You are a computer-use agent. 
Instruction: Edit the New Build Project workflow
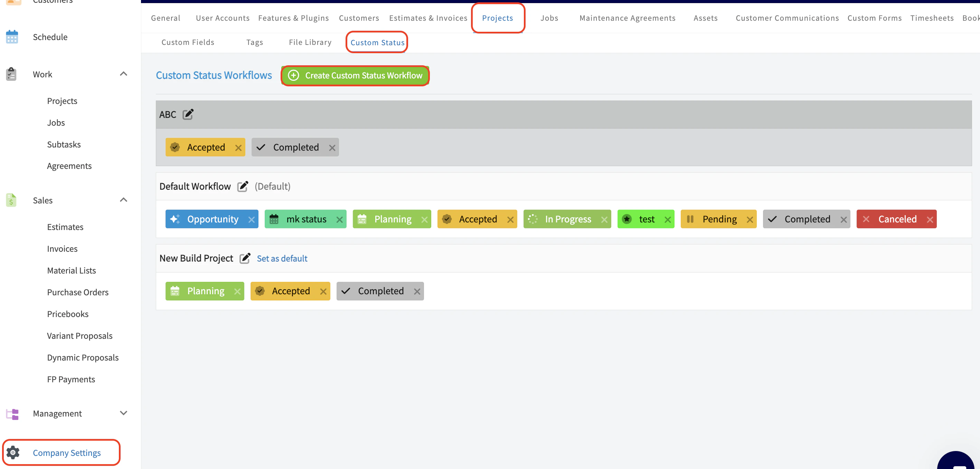pyautogui.click(x=245, y=258)
